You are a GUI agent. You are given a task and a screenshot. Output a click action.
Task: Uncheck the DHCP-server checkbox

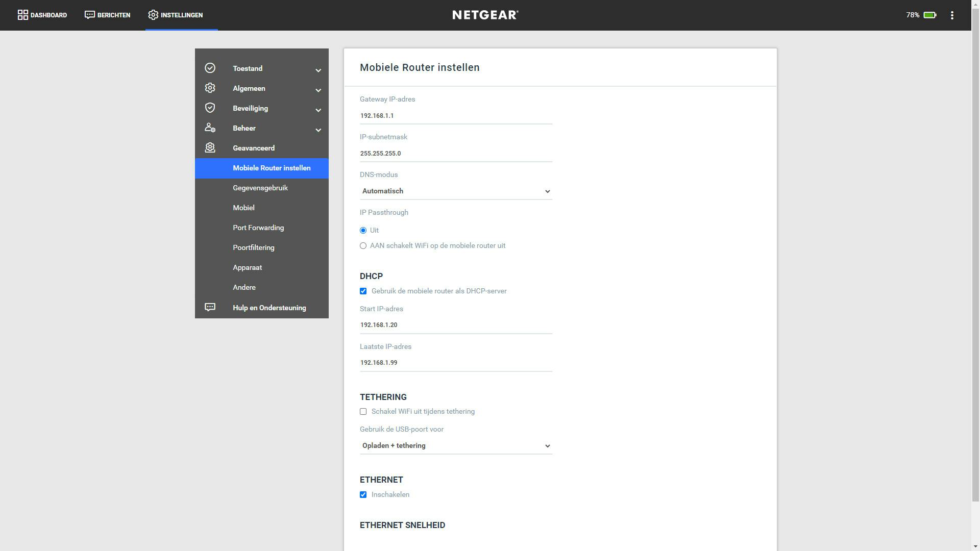coord(363,291)
